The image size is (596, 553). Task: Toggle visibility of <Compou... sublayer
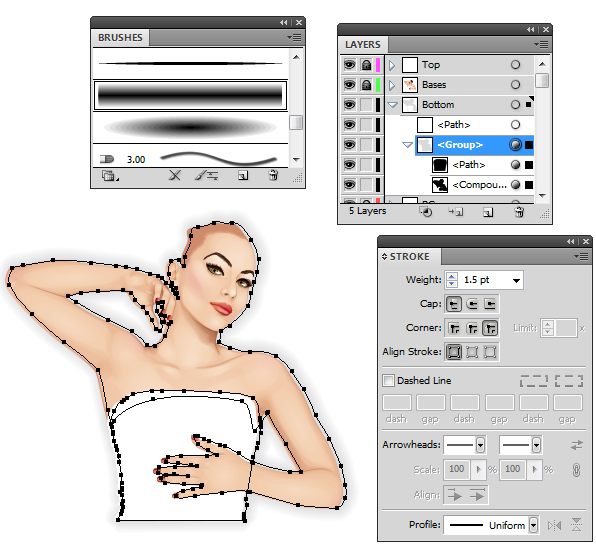coord(349,185)
